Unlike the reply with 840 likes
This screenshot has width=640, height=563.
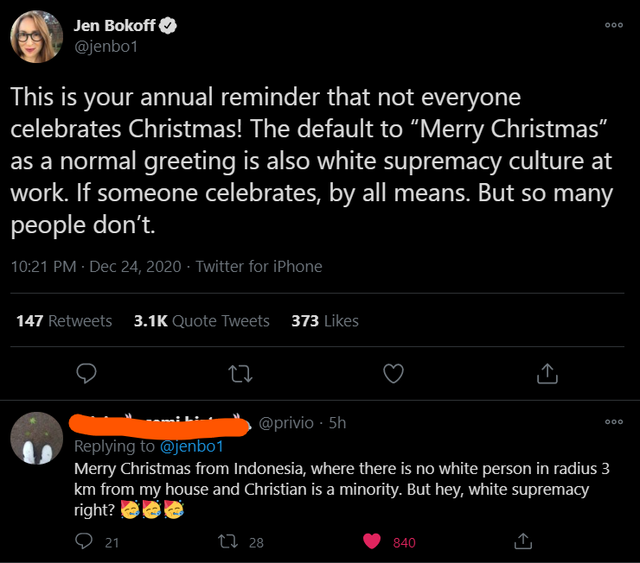coord(372,541)
